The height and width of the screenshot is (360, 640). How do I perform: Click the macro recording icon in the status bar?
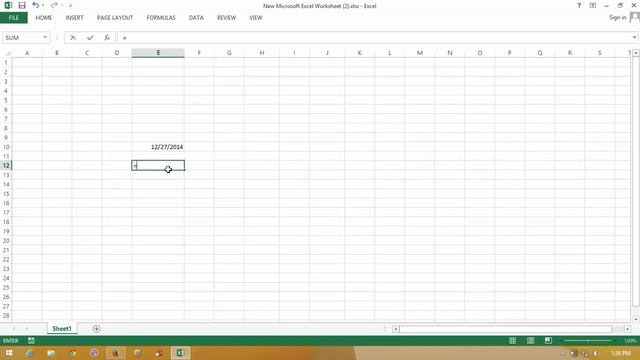pyautogui.click(x=31, y=340)
